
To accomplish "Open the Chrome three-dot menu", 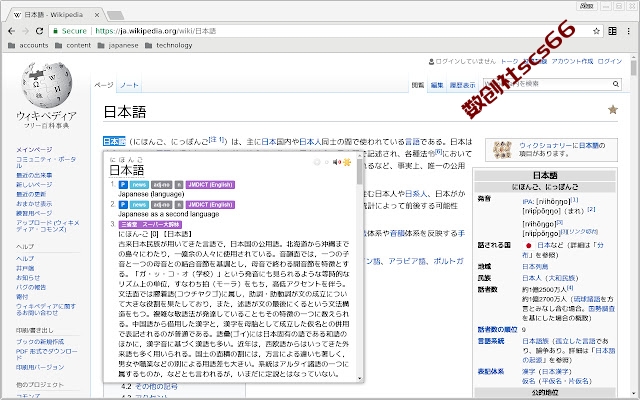I will coord(629,31).
